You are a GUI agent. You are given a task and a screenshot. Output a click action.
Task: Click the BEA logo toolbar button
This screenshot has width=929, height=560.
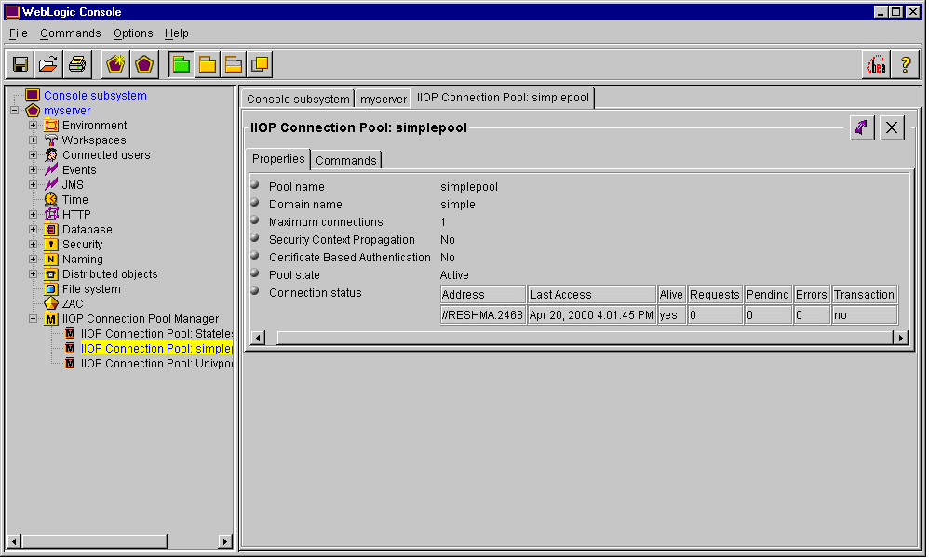point(876,64)
